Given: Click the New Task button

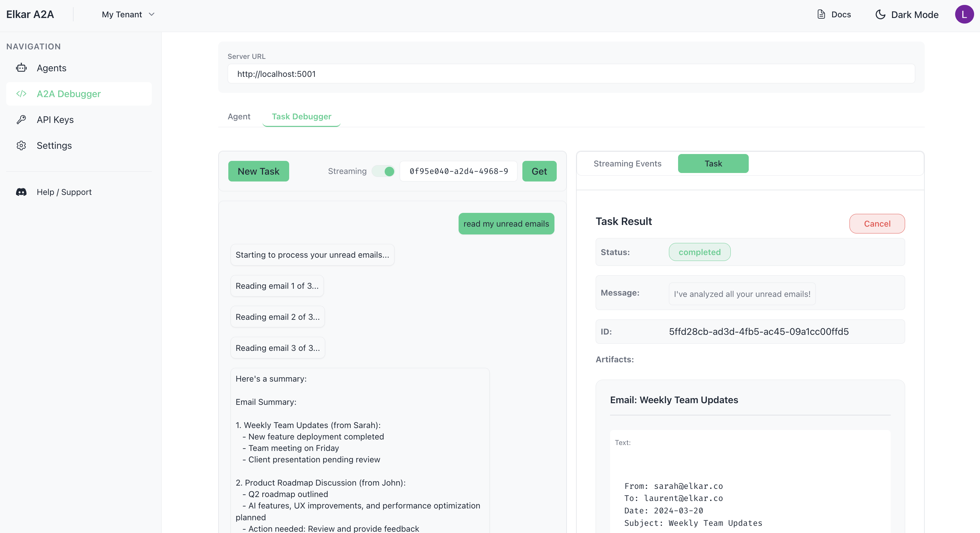Looking at the screenshot, I should coord(258,171).
